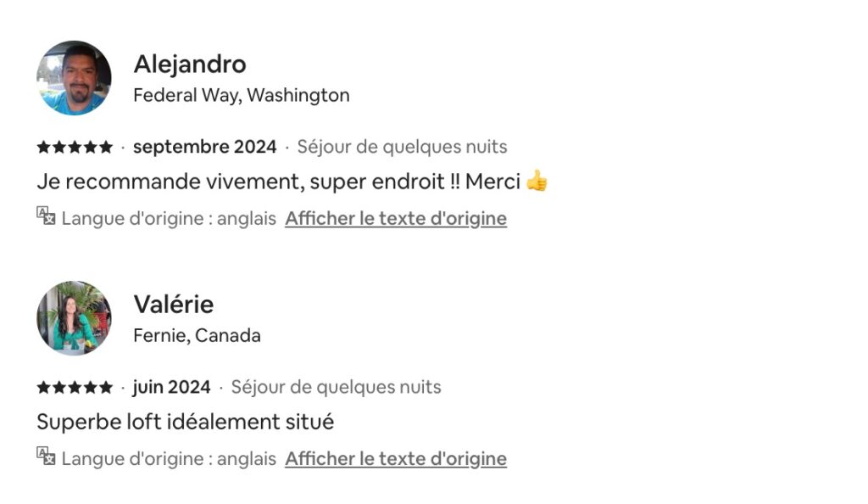Click the five-star rating on Alejandro's review
The width and height of the screenshot is (868, 504).
coord(75,147)
